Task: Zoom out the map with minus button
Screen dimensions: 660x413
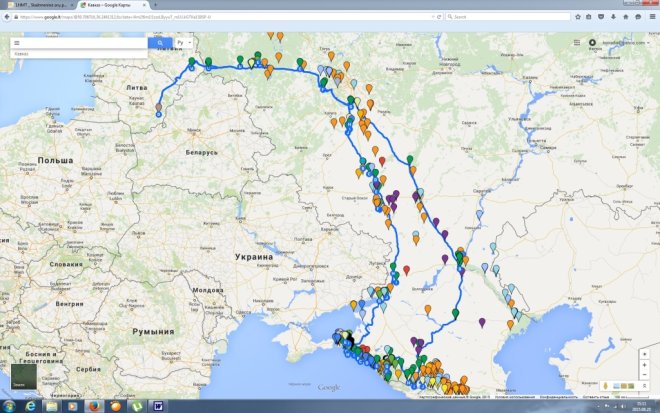Action: tap(644, 374)
